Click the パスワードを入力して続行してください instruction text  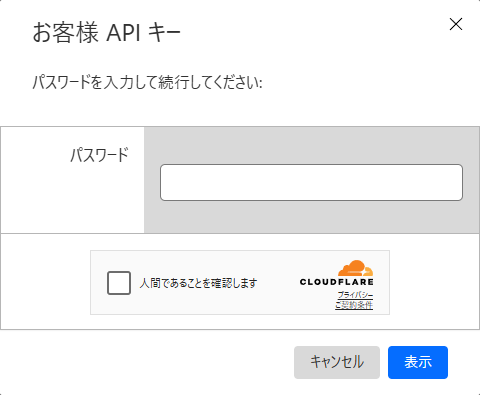pos(147,82)
